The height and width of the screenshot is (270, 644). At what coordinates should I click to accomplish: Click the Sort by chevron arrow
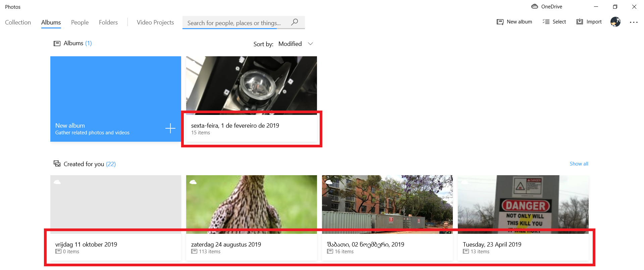pyautogui.click(x=311, y=44)
